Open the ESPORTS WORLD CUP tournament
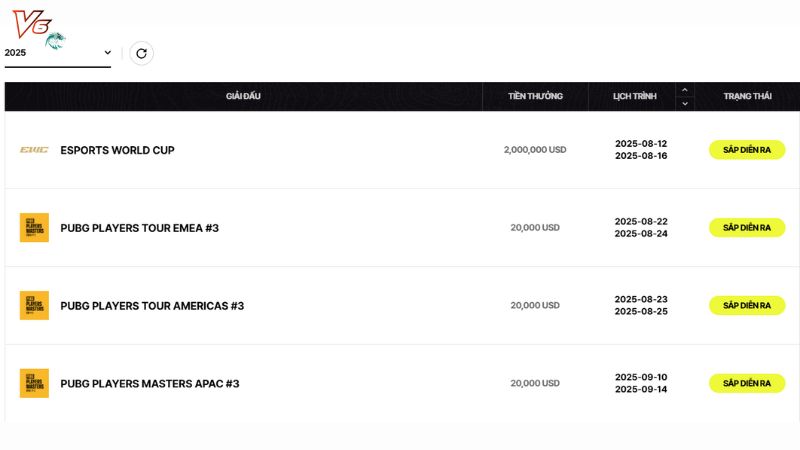Screen dimensions: 800x450 [x=117, y=150]
